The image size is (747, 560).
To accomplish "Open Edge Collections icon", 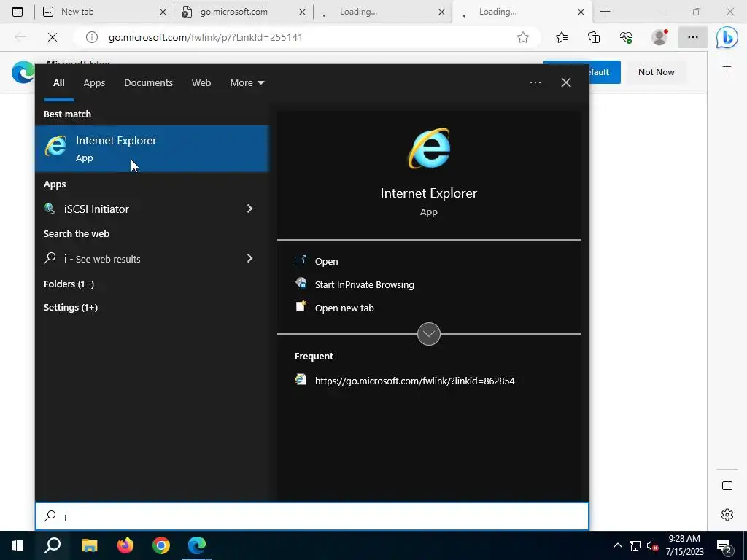I will coord(594,37).
